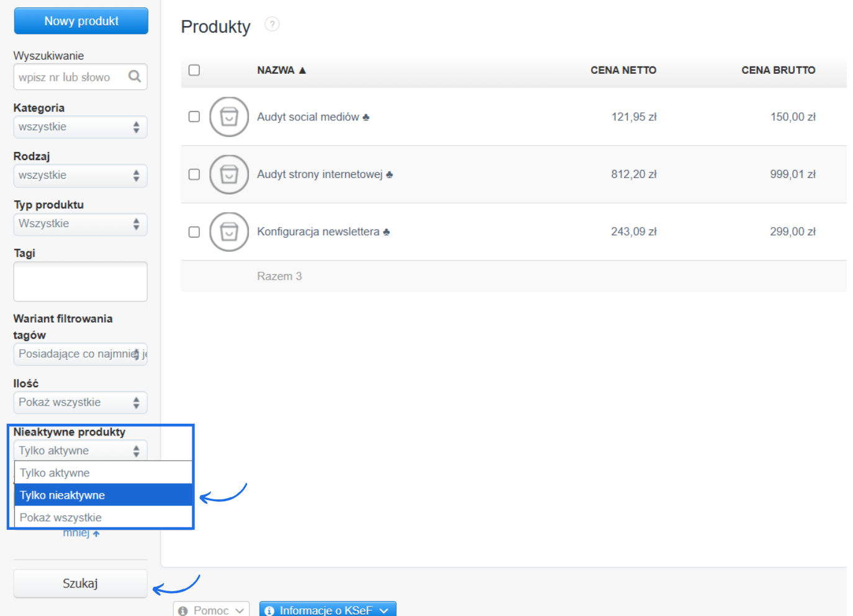
Task: Click product icon for Konfiguracja newslettera
Action: [x=229, y=232]
